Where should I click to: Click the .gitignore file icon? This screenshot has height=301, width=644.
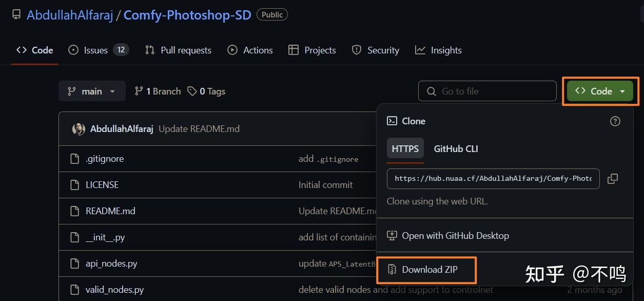coord(75,159)
